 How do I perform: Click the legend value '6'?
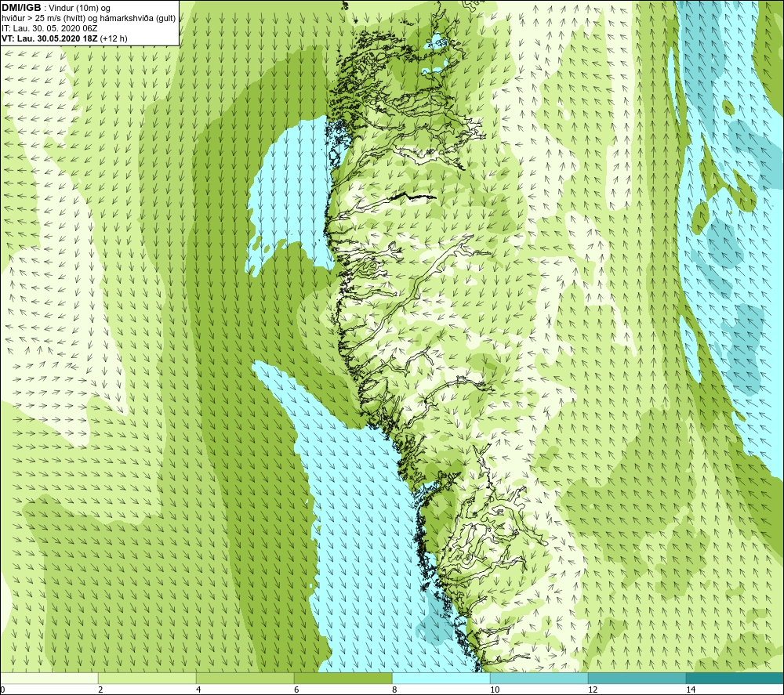click(x=296, y=690)
